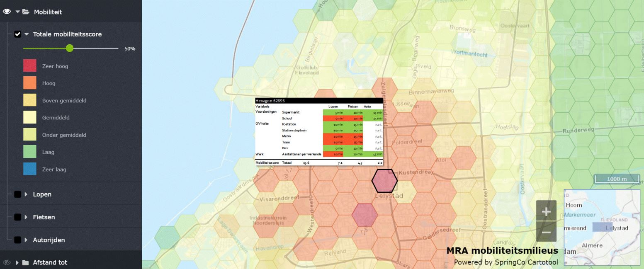The height and width of the screenshot is (269, 644).
Task: Click the 'Voorzieningen' variable label
Action: click(266, 112)
